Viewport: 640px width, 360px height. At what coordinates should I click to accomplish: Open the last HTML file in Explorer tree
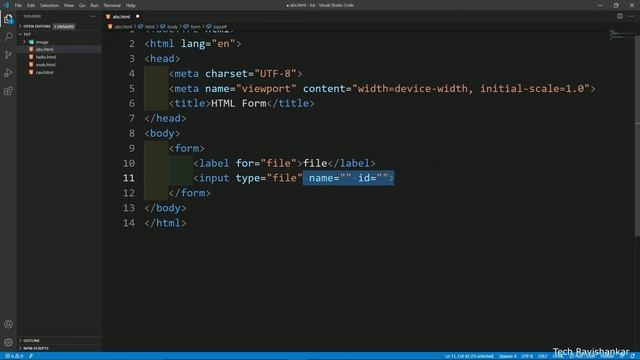pos(44,72)
